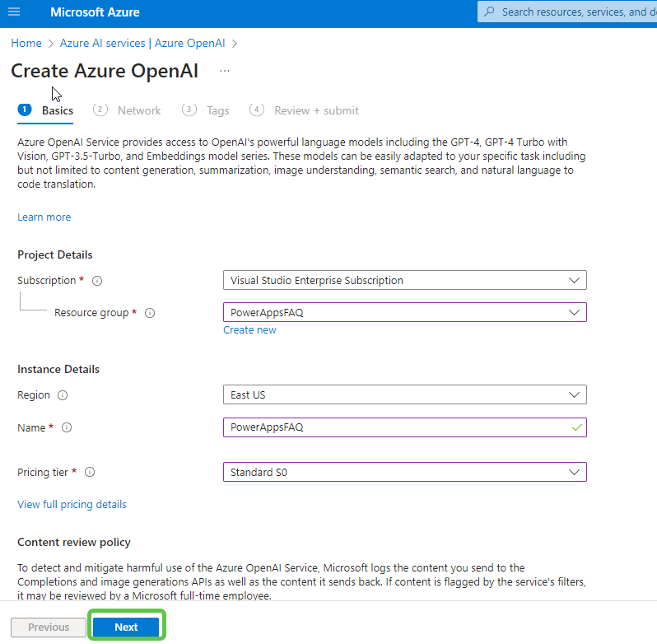Click the Name field info icon
Viewport: 657px width, 644px height.
click(67, 428)
